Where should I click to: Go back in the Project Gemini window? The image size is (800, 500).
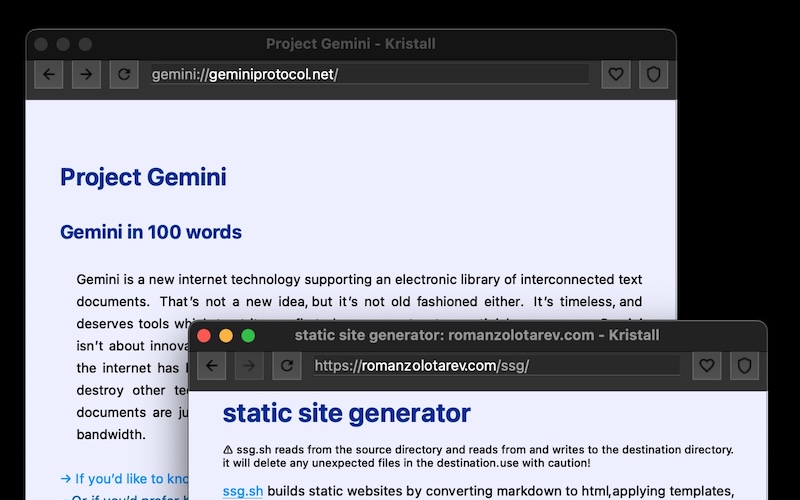click(49, 74)
